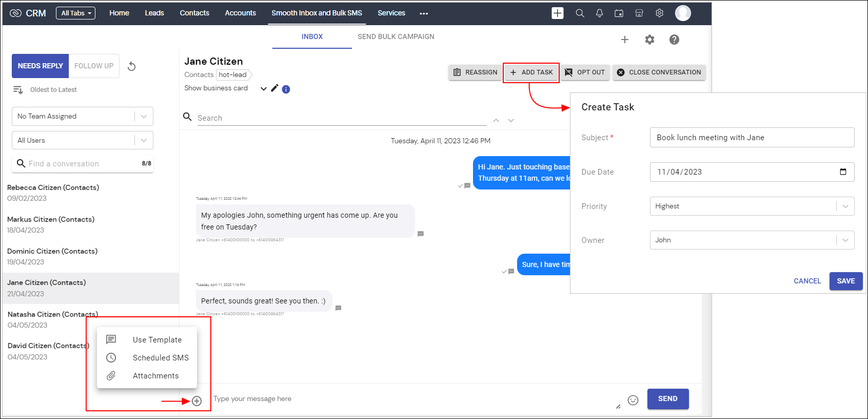Click CANCEL in Create Task dialog
868x419 pixels.
(x=807, y=281)
